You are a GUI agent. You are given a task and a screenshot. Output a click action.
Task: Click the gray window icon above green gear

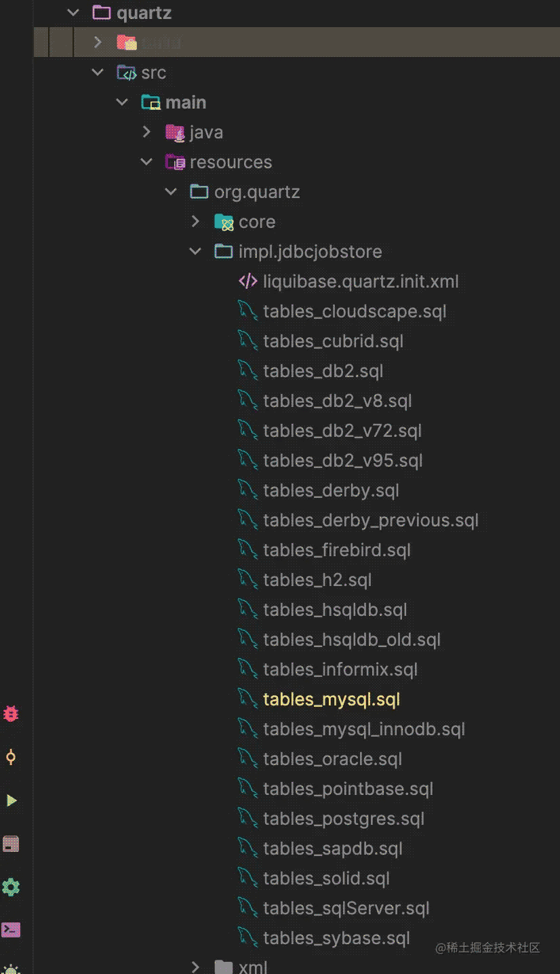point(11,844)
